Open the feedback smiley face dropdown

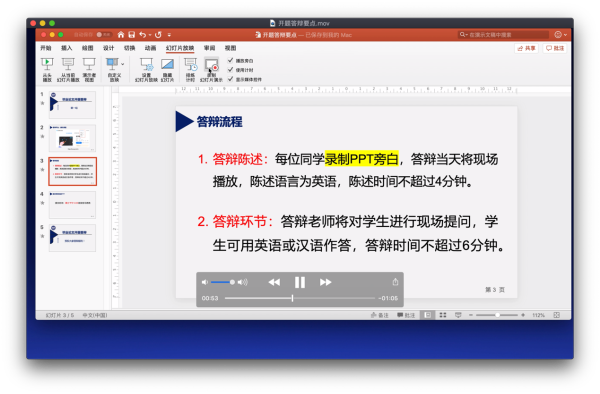(560, 34)
